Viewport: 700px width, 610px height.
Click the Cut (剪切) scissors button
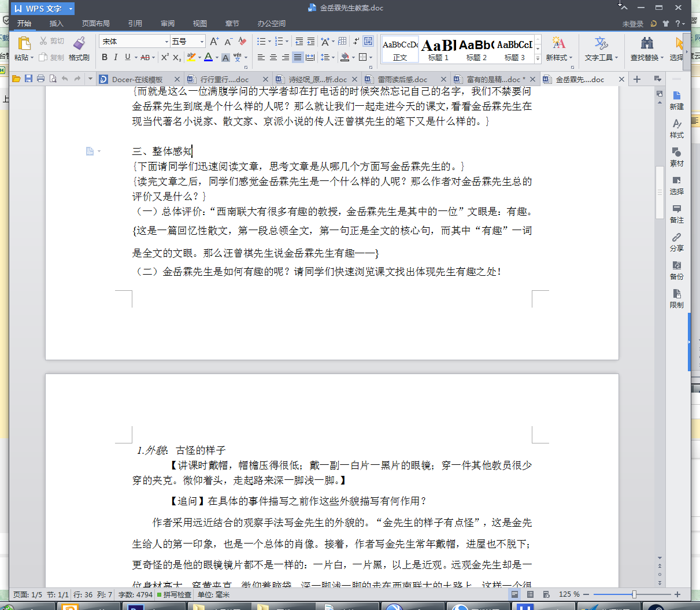(52, 41)
